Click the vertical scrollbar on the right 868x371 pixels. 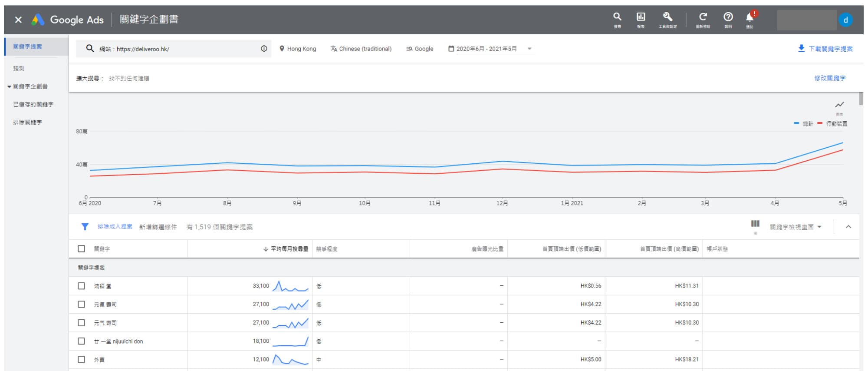[861, 99]
